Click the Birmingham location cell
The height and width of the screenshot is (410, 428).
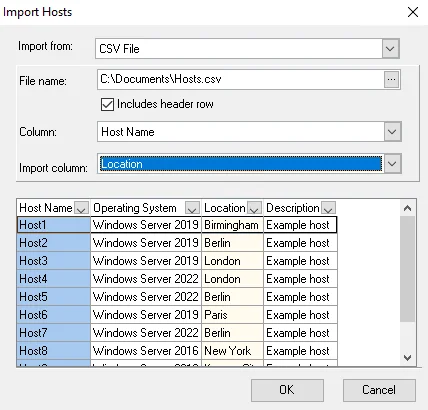[x=232, y=225]
